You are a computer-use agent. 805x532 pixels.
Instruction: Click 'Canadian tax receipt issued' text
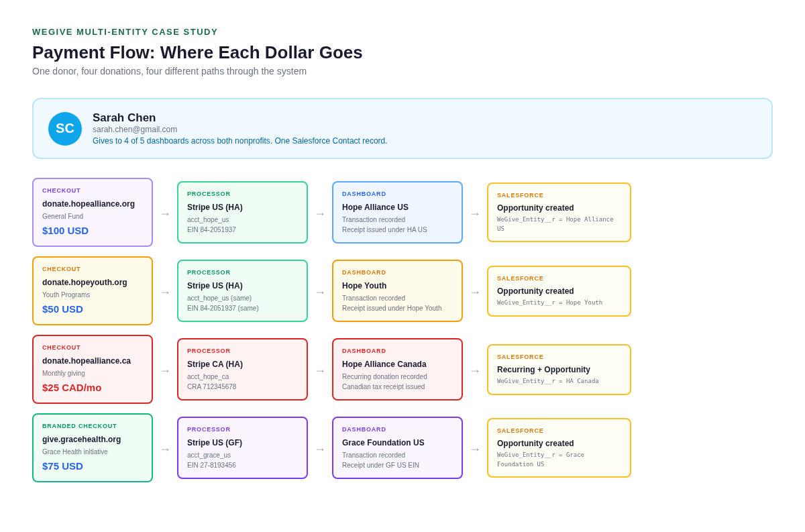[383, 387]
